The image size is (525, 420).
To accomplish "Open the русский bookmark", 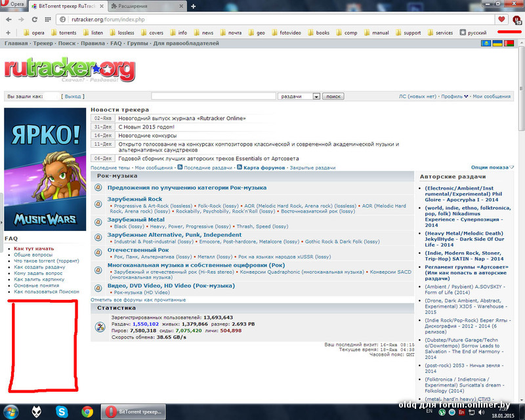I will [x=473, y=33].
